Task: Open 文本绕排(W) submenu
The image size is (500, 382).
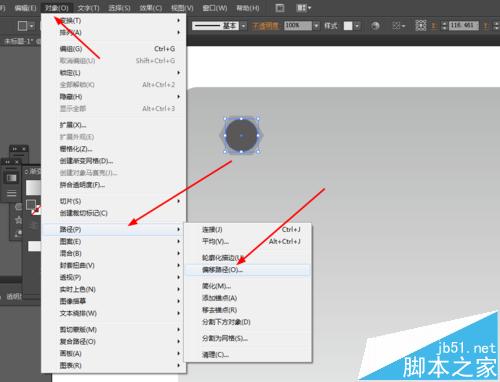Action: tap(113, 313)
